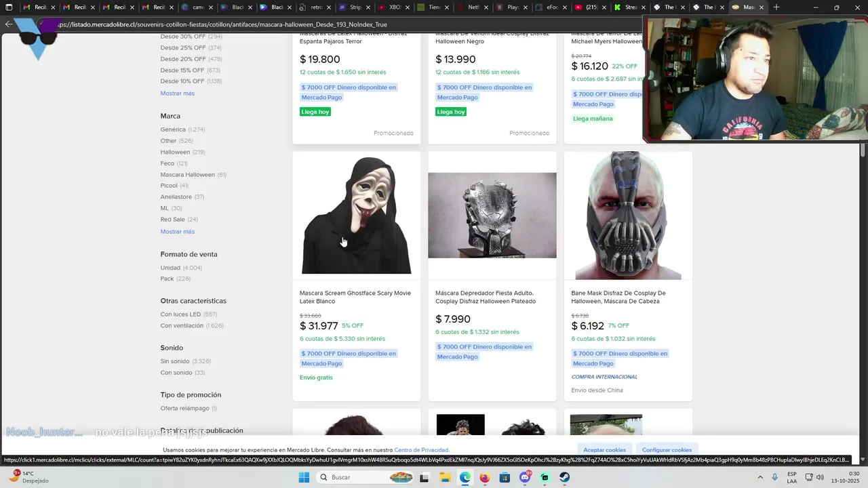This screenshot has width=868, height=488.
Task: Switch to the 'canv' tab
Action: coord(197,7)
